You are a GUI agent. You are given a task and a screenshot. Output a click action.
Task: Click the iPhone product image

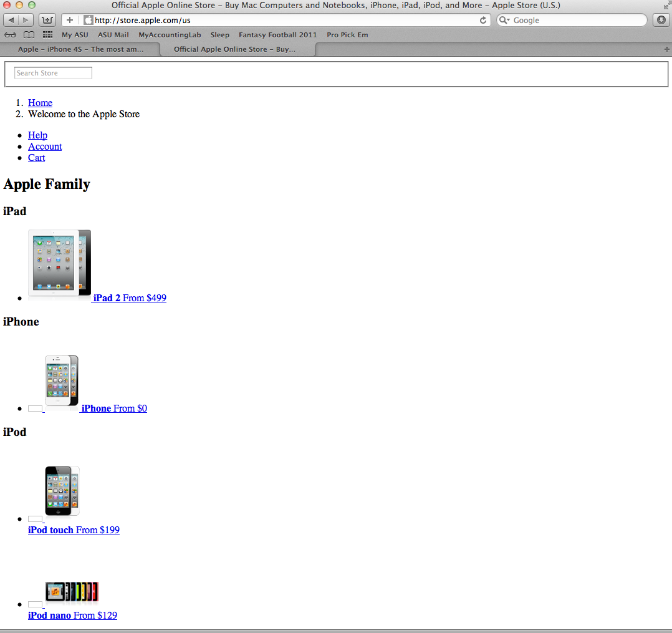click(62, 381)
